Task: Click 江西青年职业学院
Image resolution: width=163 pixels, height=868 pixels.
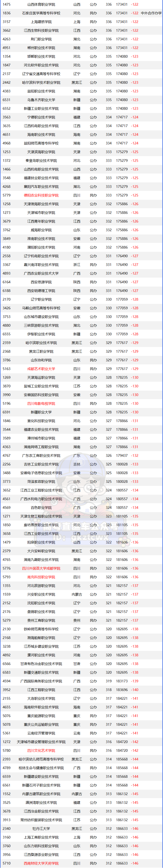Action: 41,221
